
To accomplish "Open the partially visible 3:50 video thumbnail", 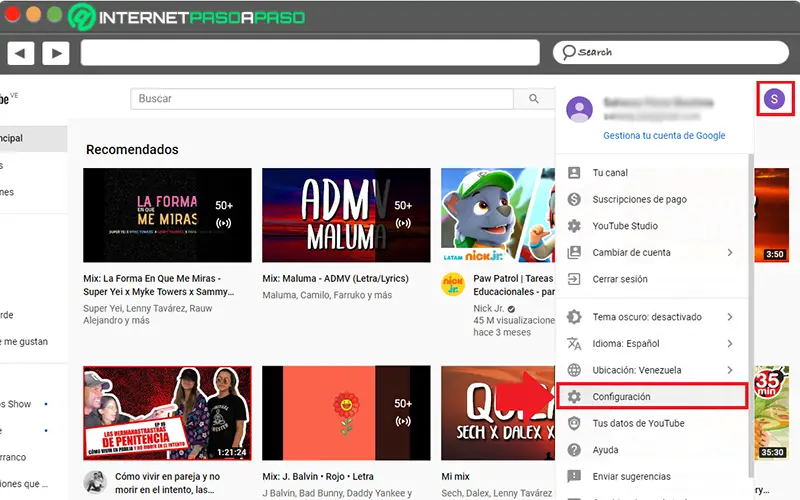I will click(771, 215).
